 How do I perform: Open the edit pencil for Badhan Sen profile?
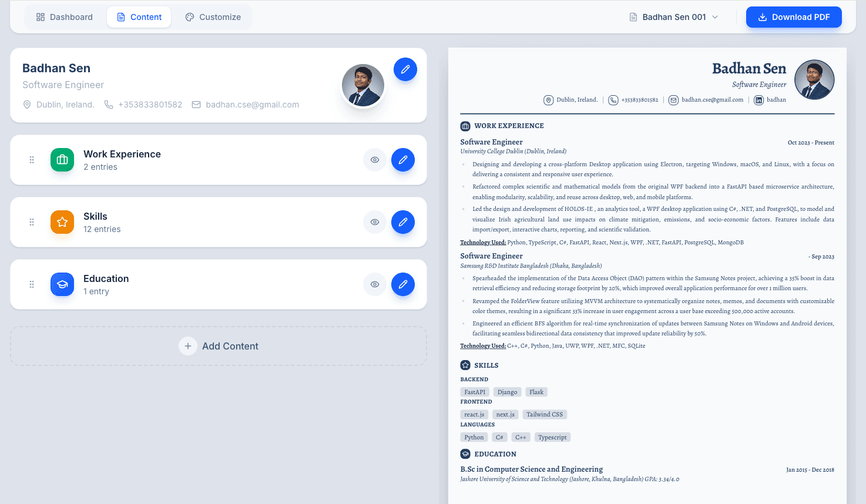click(x=405, y=69)
